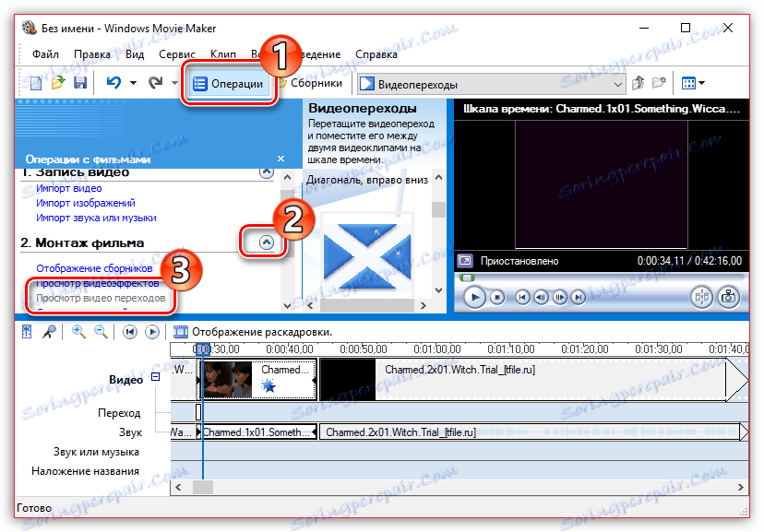Click the Операции toolbar button

tap(229, 83)
